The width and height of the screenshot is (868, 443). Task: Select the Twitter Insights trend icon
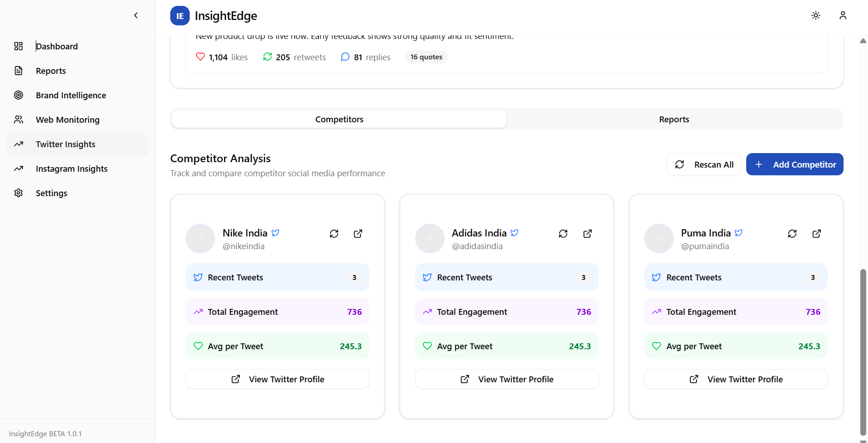tap(19, 144)
